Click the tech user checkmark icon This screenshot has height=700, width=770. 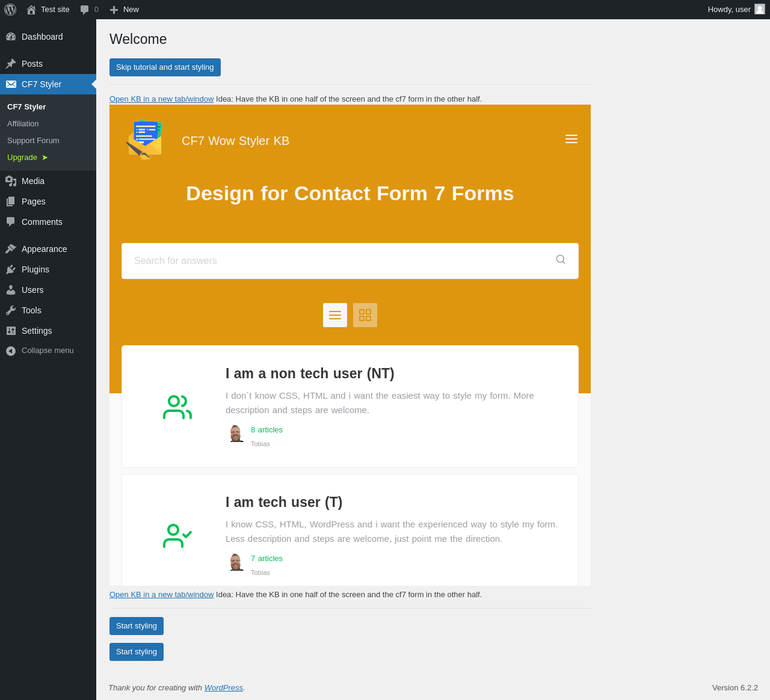click(x=177, y=536)
